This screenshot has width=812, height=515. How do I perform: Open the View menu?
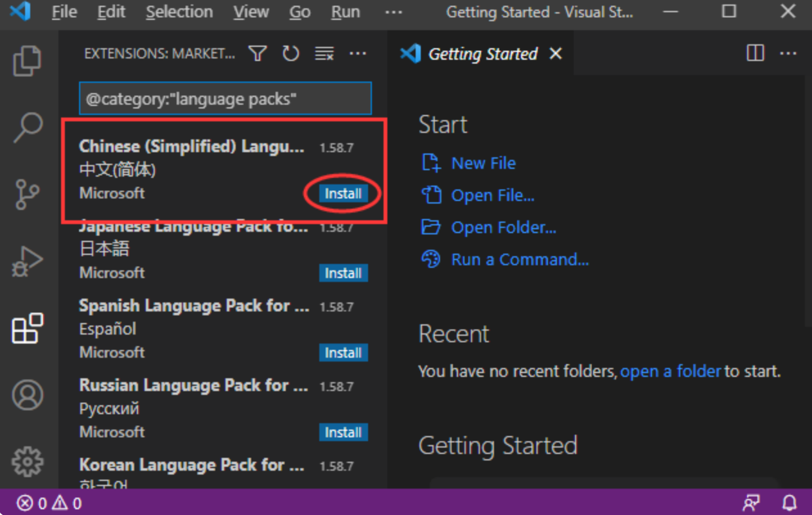click(x=251, y=12)
